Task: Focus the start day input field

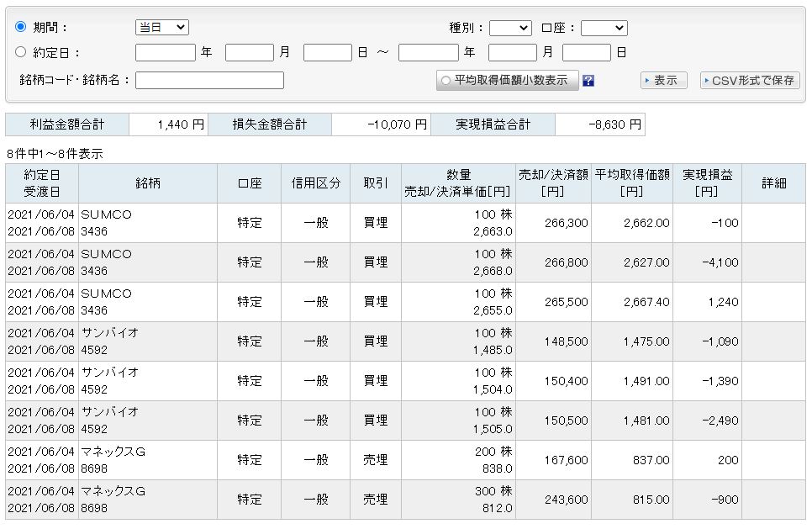Action: click(327, 53)
